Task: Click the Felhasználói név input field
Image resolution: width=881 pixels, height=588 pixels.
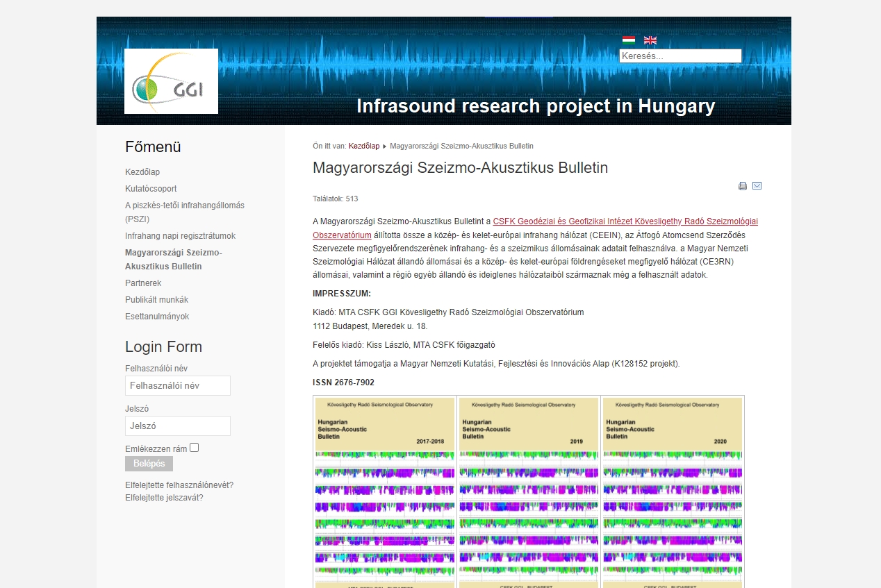Action: [x=178, y=386]
